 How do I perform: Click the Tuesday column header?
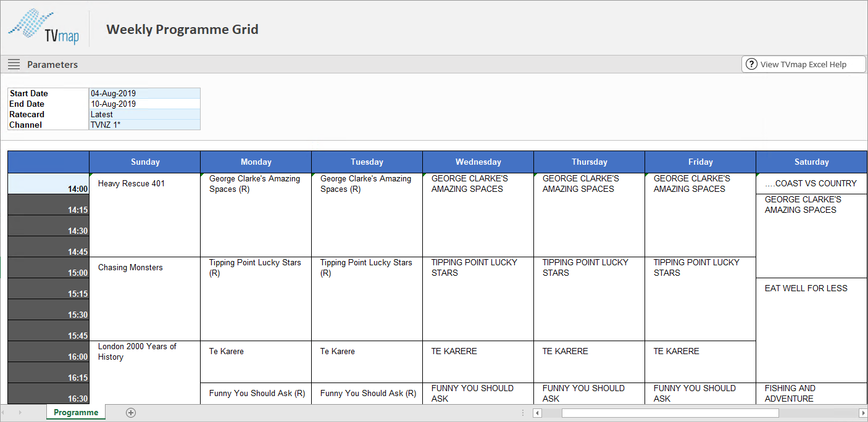[367, 162]
